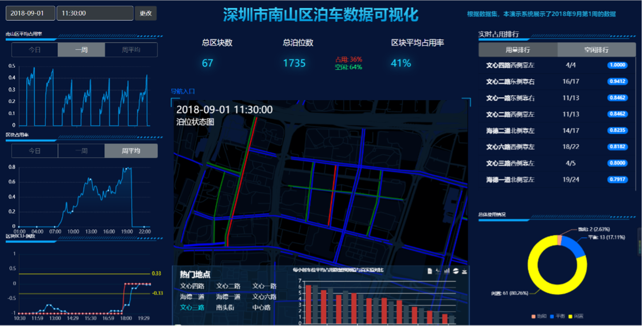The width and height of the screenshot is (644, 327).
Task: Open data view icon in bar chart toolbox
Action: click(430, 271)
